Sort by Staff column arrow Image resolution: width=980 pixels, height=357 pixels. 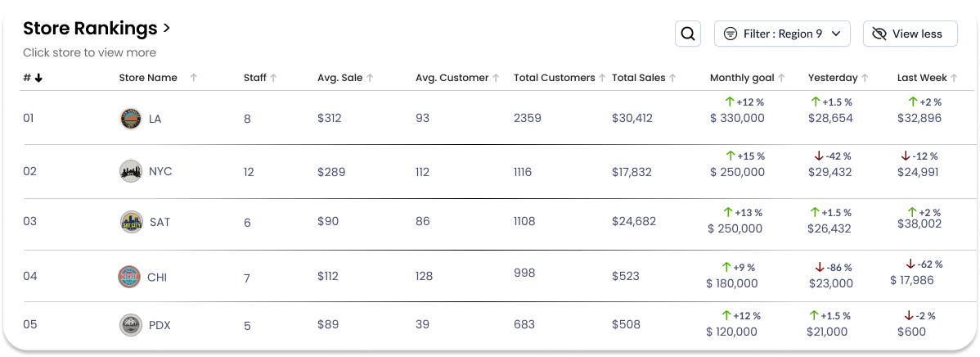(274, 79)
